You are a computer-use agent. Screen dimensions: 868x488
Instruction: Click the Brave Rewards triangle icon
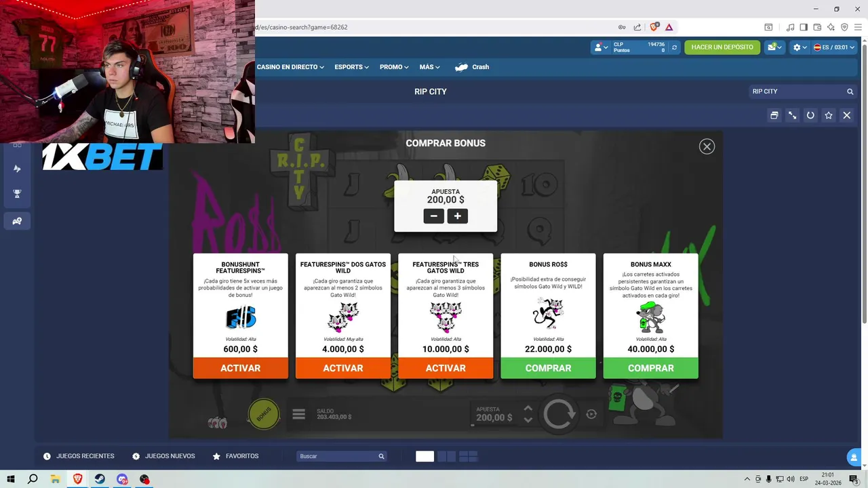click(x=669, y=27)
